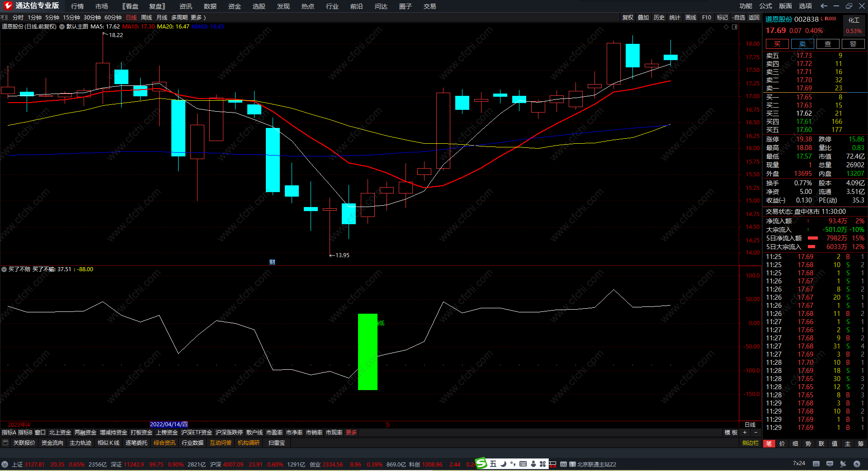Click the status bar keyboard icon

coord(816,464)
